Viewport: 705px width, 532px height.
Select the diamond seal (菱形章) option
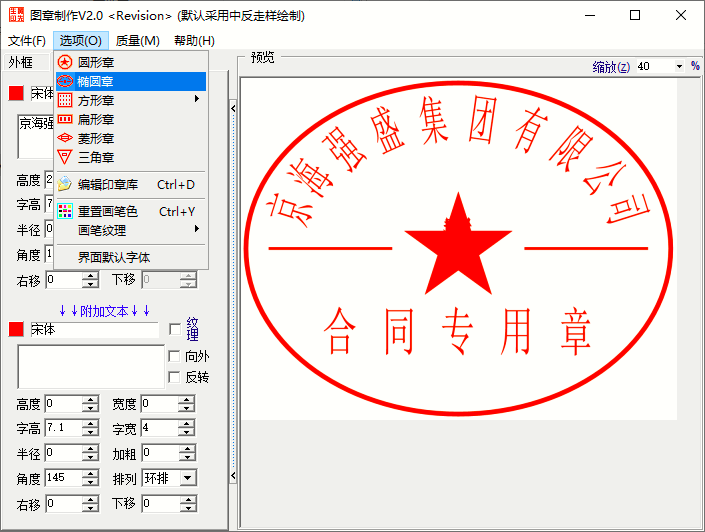[x=131, y=138]
